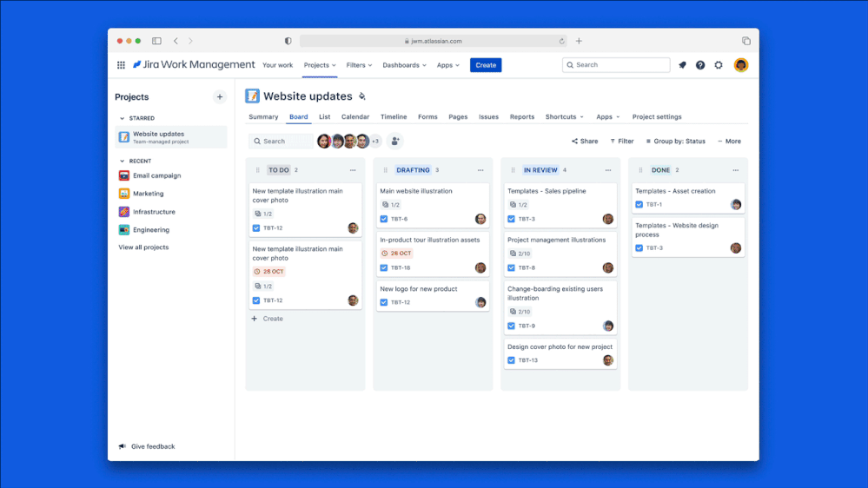Click the checkbox icon on TBT-1 card
Viewport: 868px width, 488px height.
tap(639, 205)
